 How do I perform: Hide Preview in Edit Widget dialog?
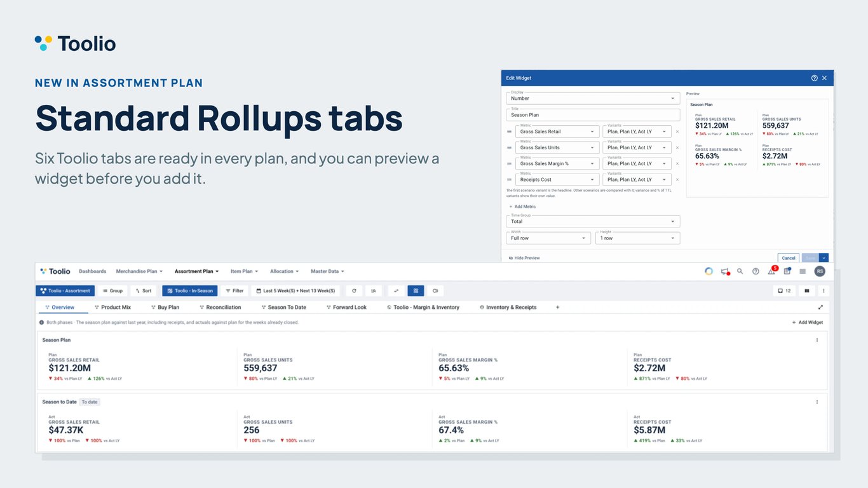pyautogui.click(x=524, y=258)
